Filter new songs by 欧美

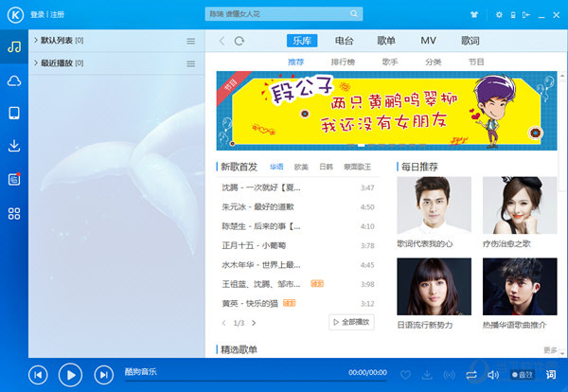click(x=301, y=167)
